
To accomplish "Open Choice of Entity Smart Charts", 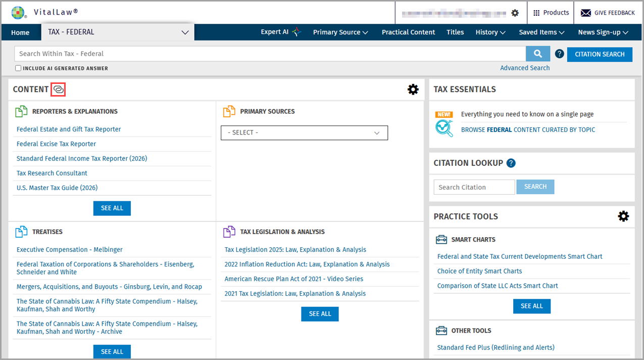I will (480, 272).
